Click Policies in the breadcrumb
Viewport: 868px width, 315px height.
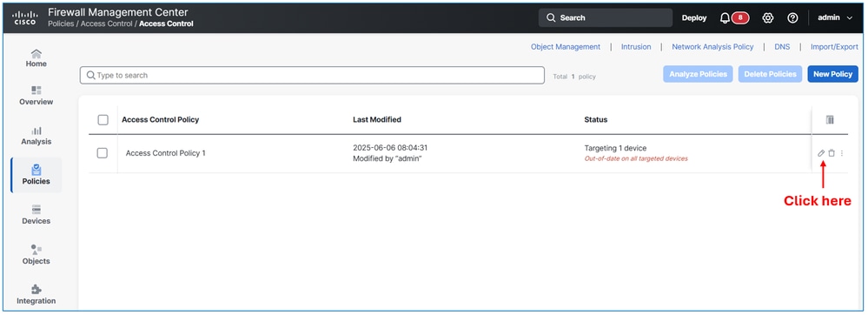61,23
